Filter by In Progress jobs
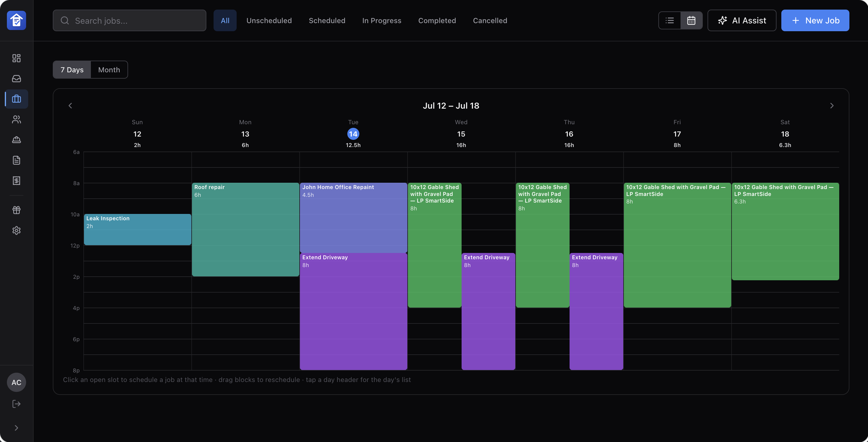Viewport: 868px width, 442px height. (382, 20)
